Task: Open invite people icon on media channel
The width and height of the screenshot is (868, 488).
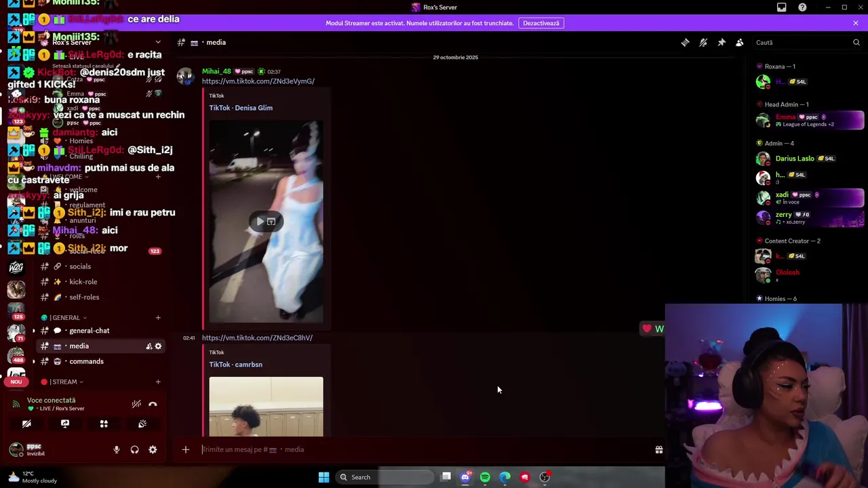Action: 149,346
